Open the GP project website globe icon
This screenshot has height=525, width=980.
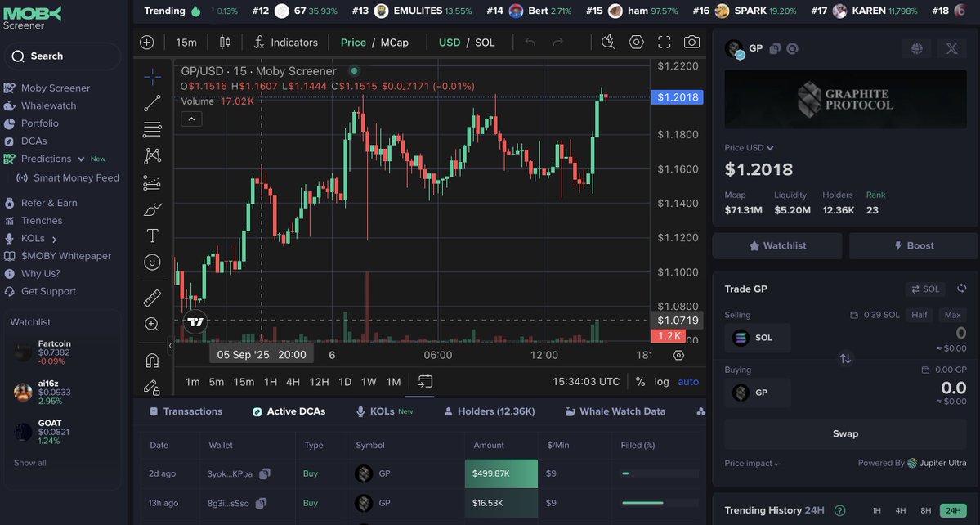(917, 49)
